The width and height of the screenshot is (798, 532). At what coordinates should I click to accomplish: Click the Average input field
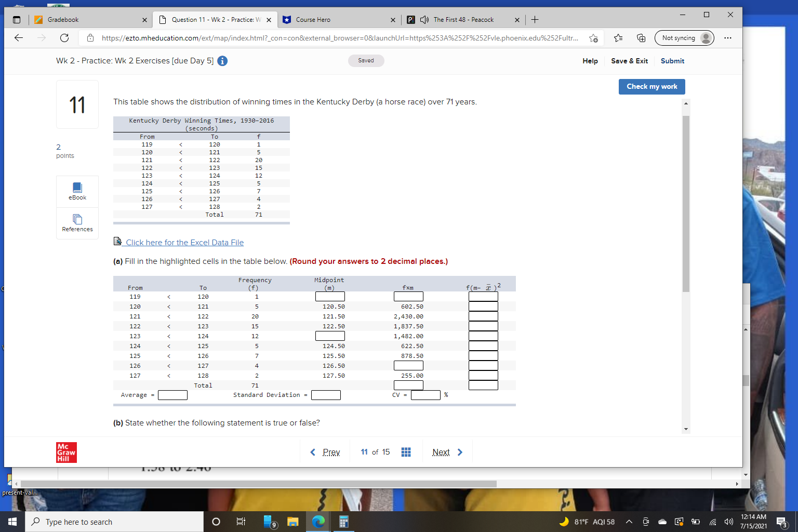(172, 395)
